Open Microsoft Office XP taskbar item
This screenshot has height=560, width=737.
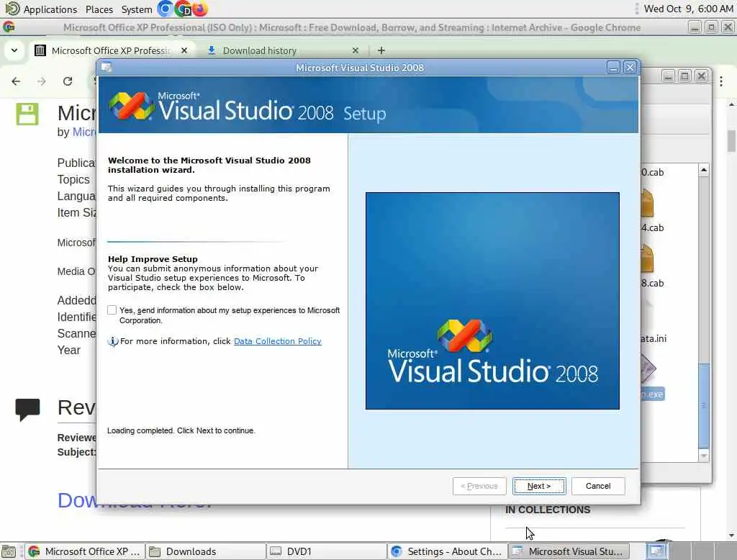tap(85, 551)
